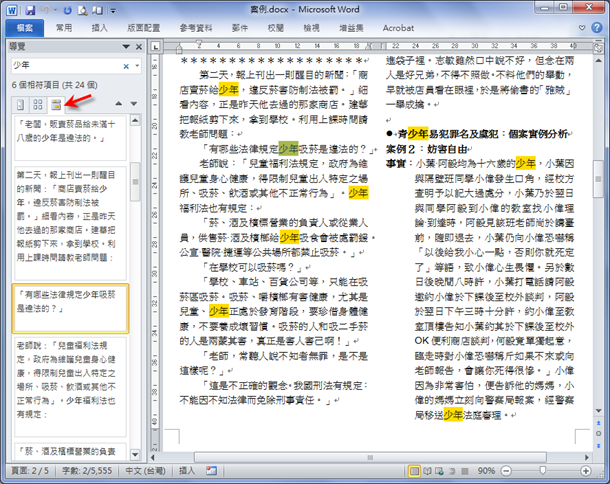Browse pages thumbnails tab in navigation pane

coord(38,104)
